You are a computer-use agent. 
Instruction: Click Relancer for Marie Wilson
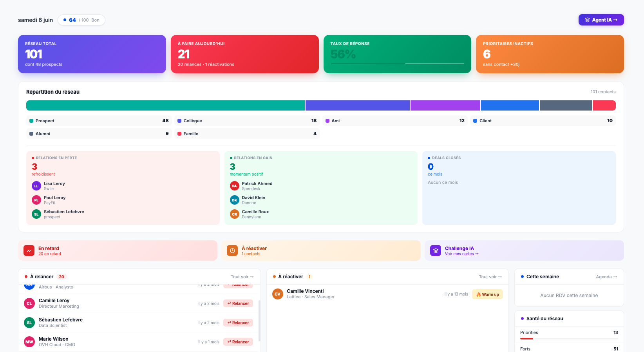(238, 342)
